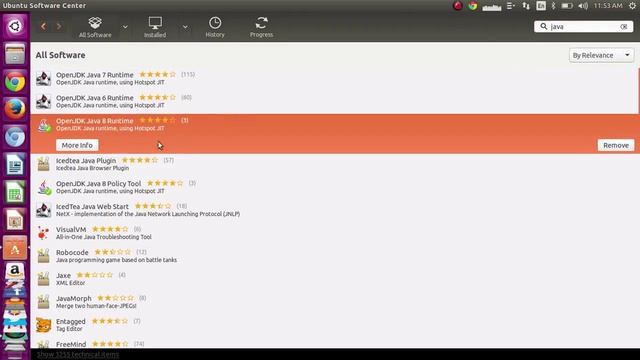Image resolution: width=640 pixels, height=360 pixels.
Task: Click the Robocode package icon
Action: pos(44,256)
